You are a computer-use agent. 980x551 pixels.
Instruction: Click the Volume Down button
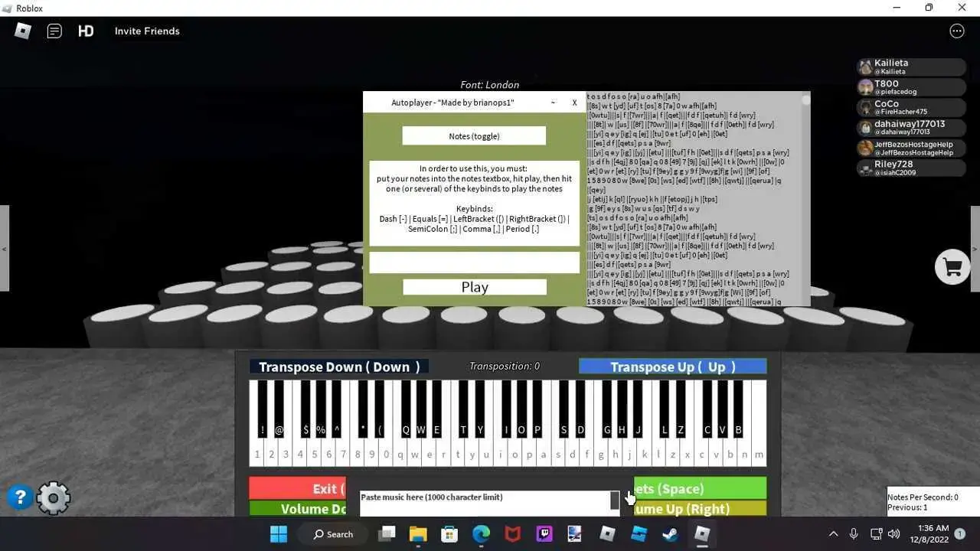297,509
